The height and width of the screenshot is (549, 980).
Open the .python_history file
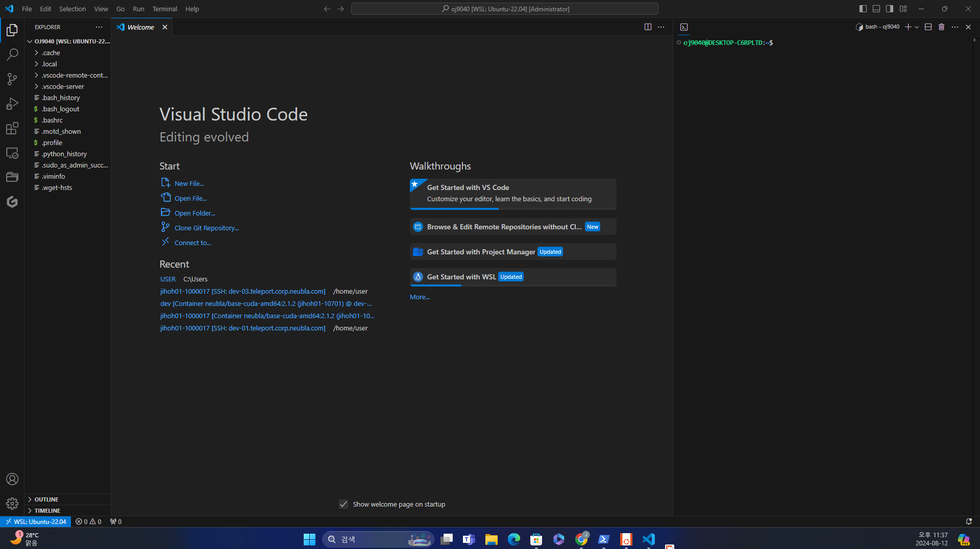pyautogui.click(x=67, y=154)
